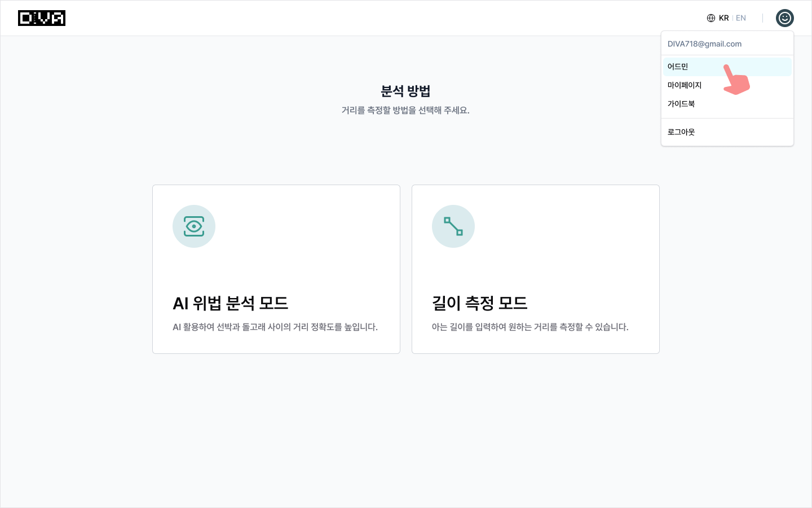
Task: Select 어드민 in the account menu
Action: pyautogui.click(x=678, y=67)
